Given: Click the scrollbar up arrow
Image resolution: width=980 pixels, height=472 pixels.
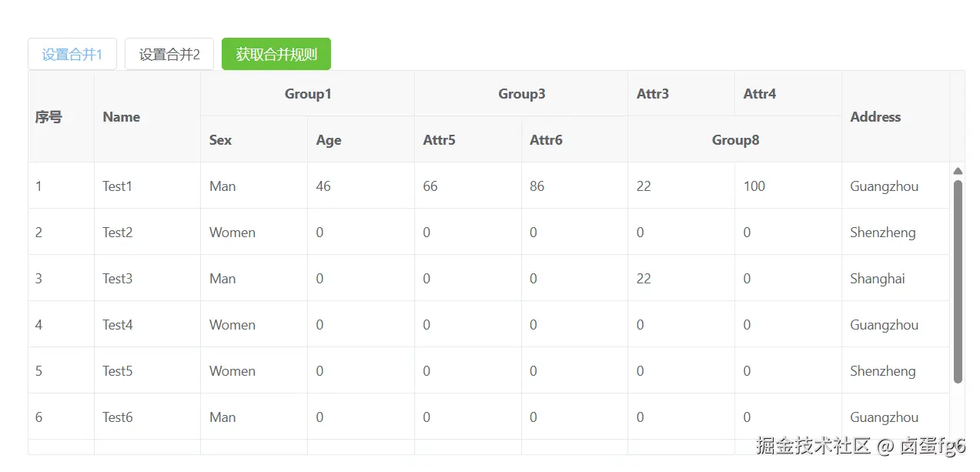Looking at the screenshot, I should click(x=958, y=171).
